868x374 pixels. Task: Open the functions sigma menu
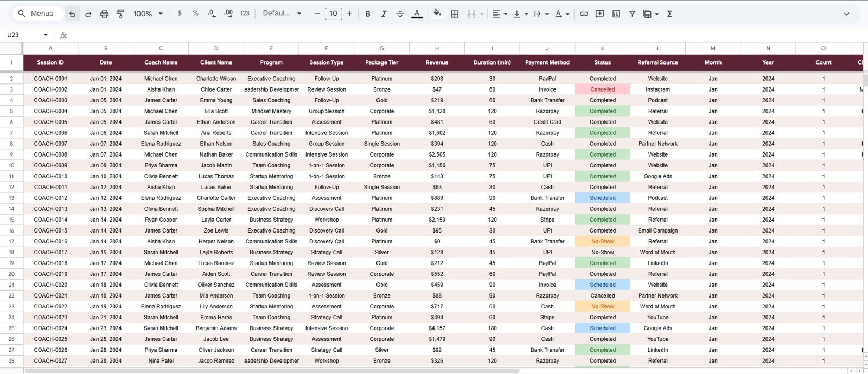669,14
